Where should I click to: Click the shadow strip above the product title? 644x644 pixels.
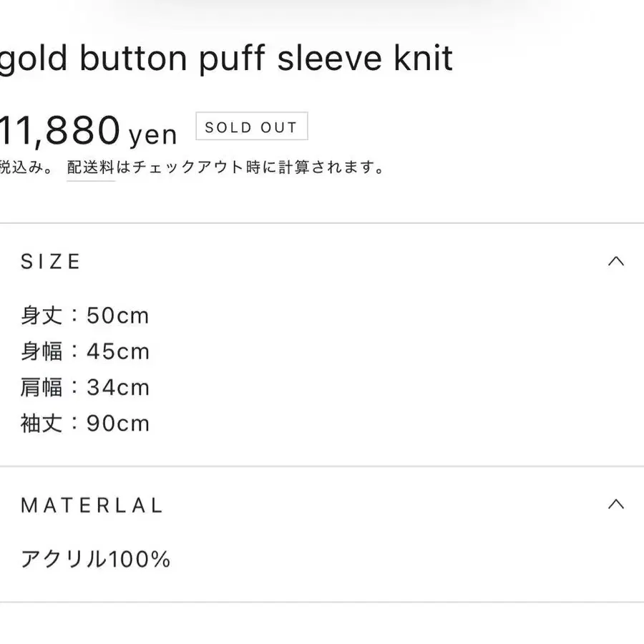pos(322,11)
